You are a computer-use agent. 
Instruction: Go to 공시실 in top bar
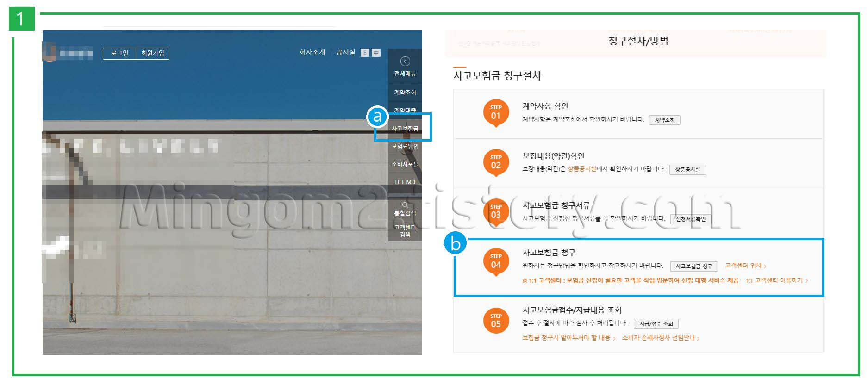click(345, 52)
